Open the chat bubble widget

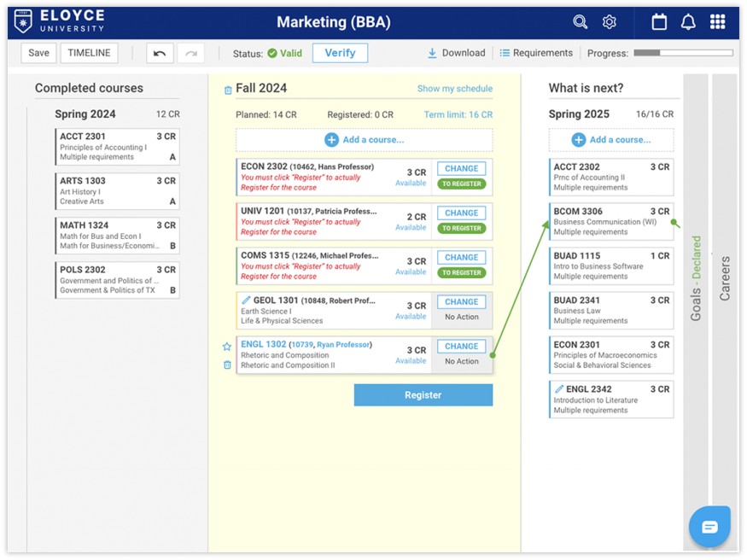[x=709, y=527]
